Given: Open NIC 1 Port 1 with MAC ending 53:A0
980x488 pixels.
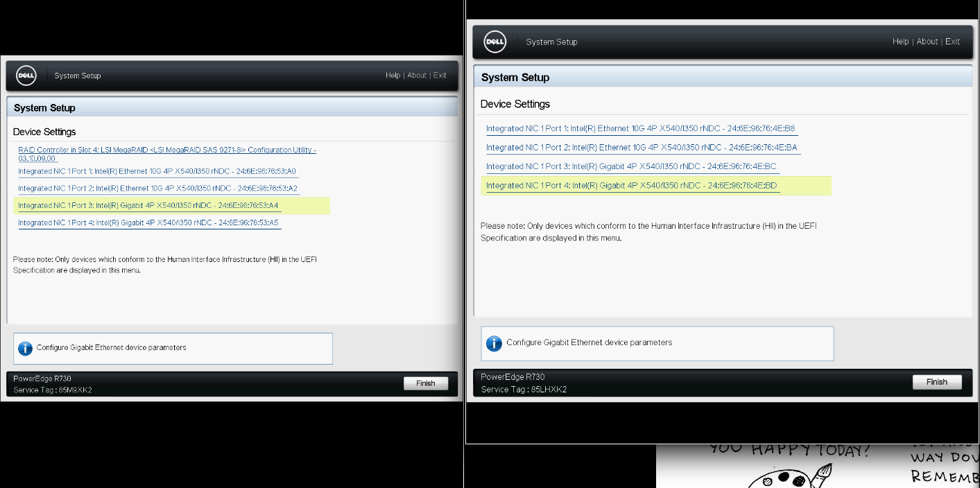Looking at the screenshot, I should [157, 171].
